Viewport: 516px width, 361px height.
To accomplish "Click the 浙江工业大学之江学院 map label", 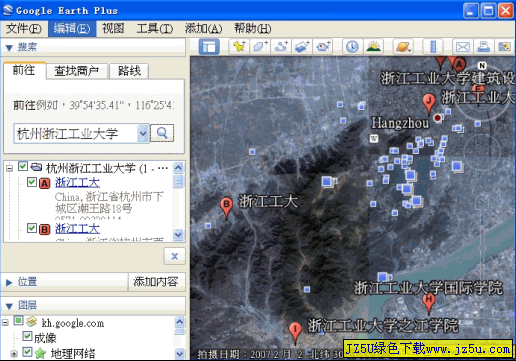I will pyautogui.click(x=383, y=326).
